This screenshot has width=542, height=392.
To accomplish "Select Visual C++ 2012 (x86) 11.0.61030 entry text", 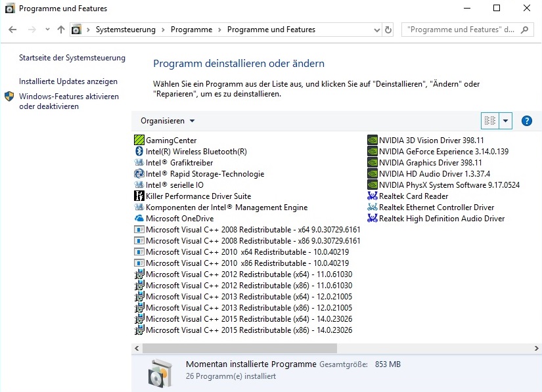I will tap(249, 285).
